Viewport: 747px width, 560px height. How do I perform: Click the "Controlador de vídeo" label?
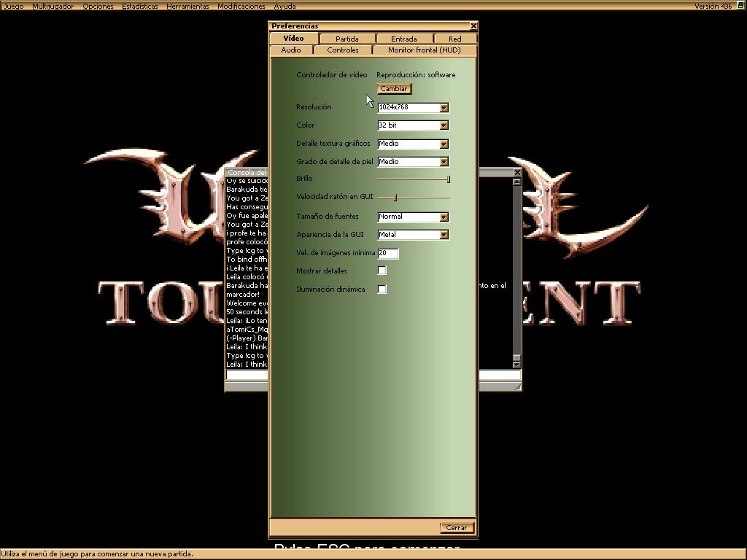click(332, 75)
